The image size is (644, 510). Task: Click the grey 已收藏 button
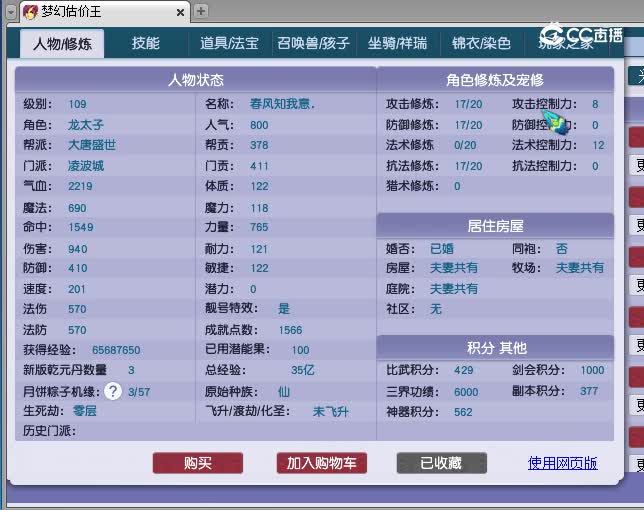pos(442,463)
